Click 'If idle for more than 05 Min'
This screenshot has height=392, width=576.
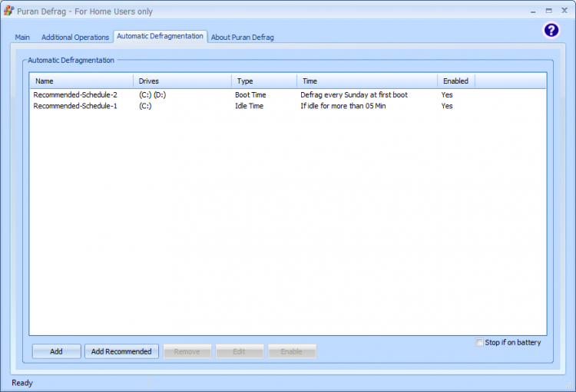coord(343,106)
